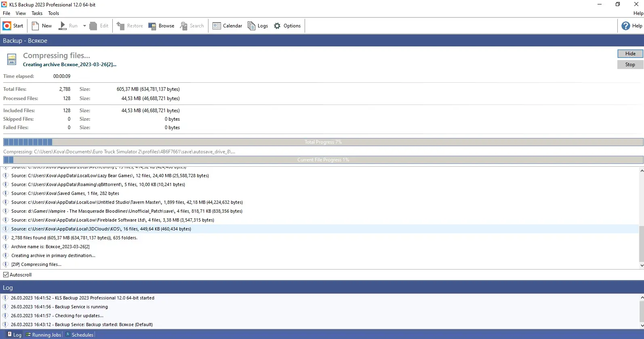The image size is (644, 339).
Task: Click the Current File Progress 1% bar
Action: click(x=323, y=160)
